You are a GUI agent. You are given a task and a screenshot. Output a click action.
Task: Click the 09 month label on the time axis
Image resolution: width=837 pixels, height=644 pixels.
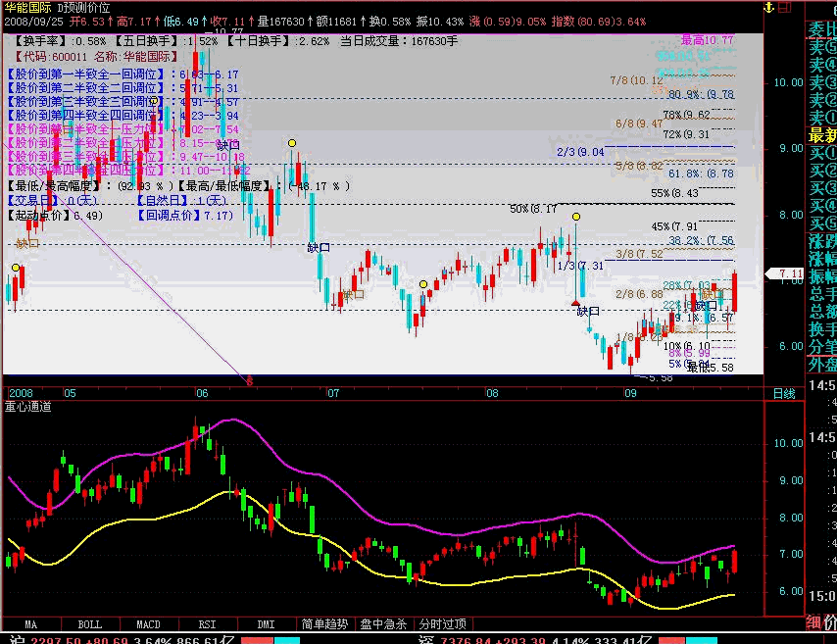pyautogui.click(x=630, y=394)
